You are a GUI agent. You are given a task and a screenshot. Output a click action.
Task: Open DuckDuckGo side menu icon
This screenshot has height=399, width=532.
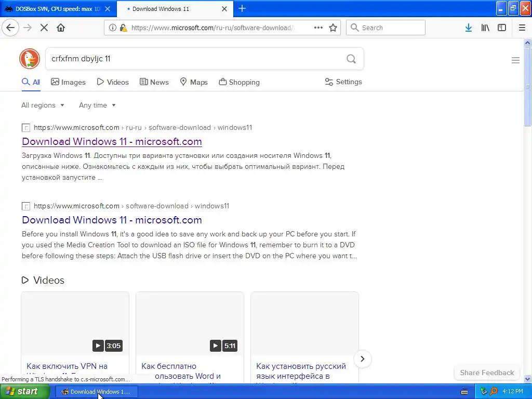coord(515,60)
